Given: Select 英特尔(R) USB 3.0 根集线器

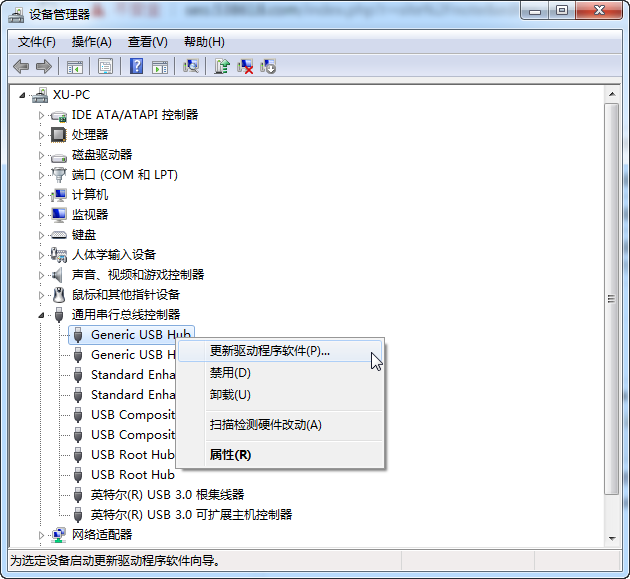Looking at the screenshot, I should point(167,495).
